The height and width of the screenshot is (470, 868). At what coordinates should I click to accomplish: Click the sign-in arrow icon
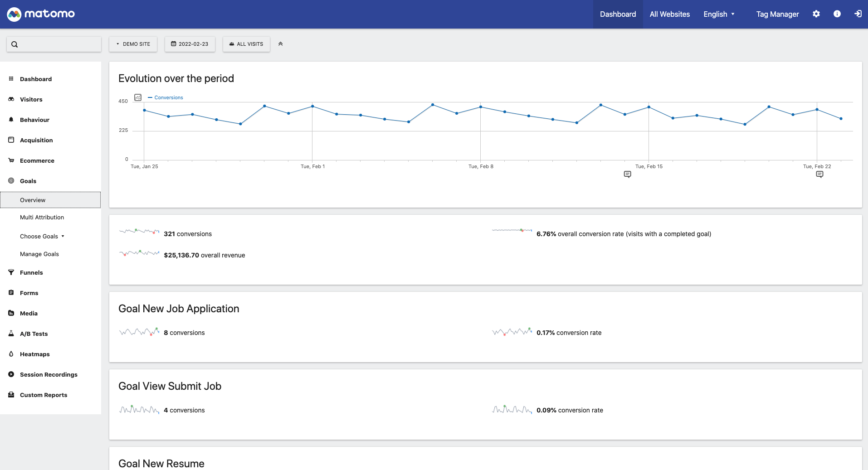(x=858, y=14)
